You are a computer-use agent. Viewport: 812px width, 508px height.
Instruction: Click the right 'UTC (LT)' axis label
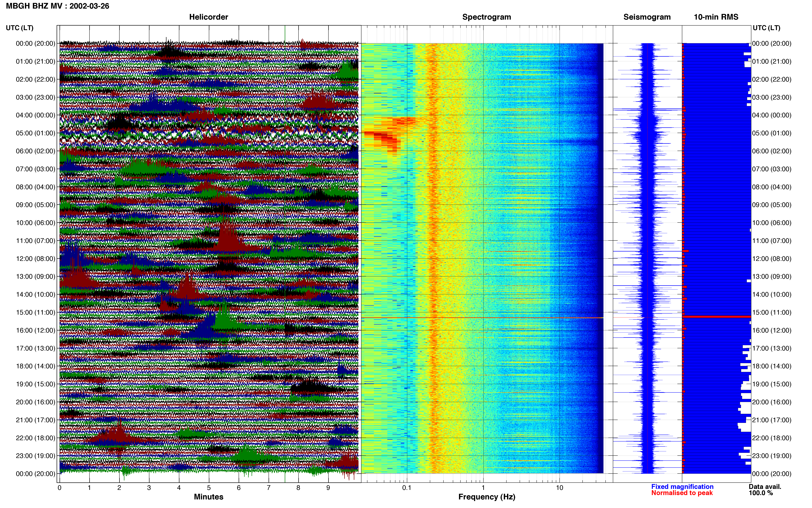point(766,28)
